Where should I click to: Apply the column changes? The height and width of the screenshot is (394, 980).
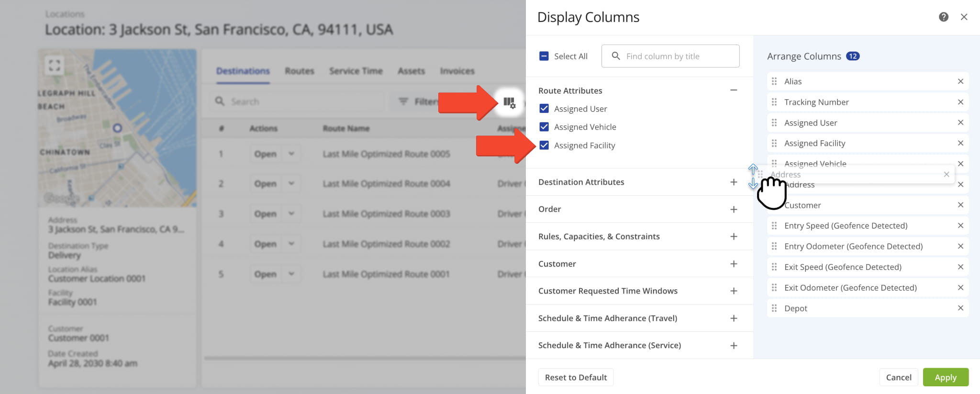click(x=946, y=377)
